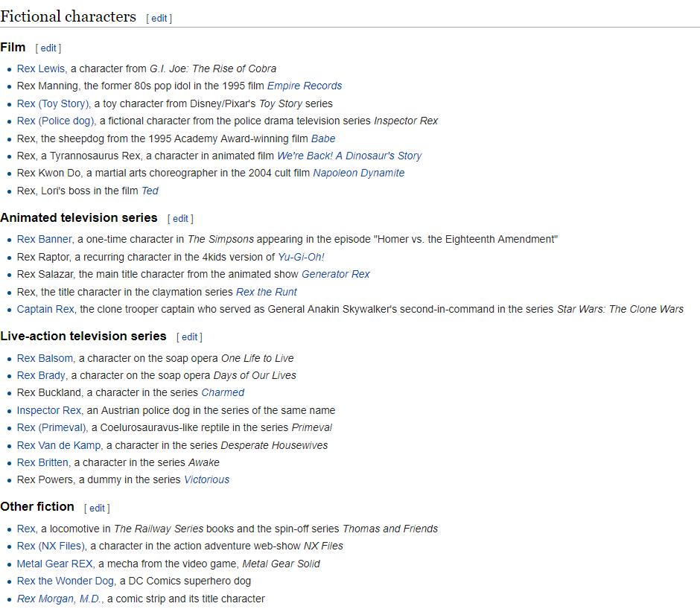This screenshot has height=609, width=700.
Task: Click the 'Rex Powers' text
Action: [45, 480]
